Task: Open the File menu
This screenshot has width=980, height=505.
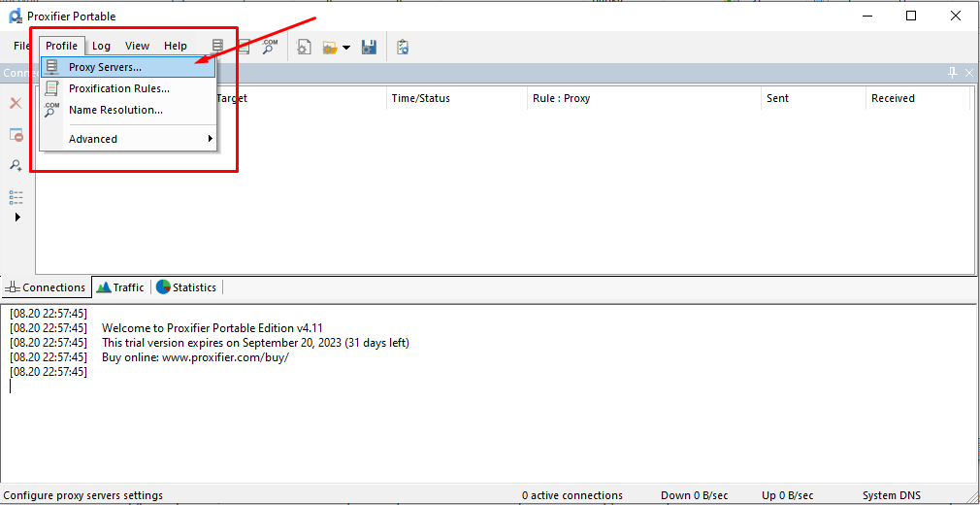Action: click(x=21, y=46)
